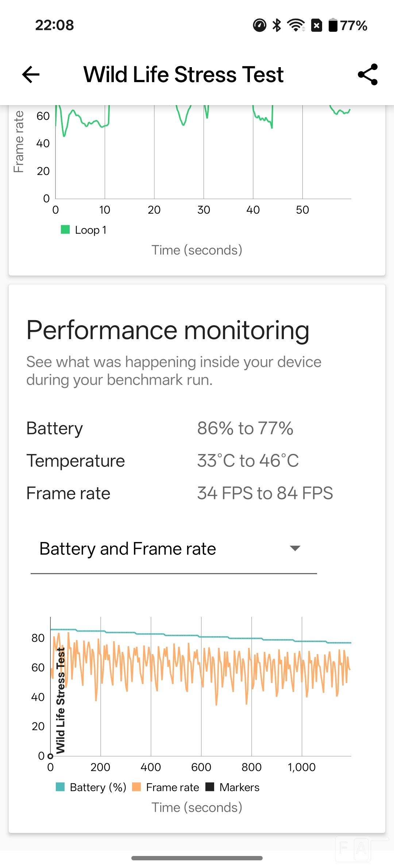Select the Wild Life Stress Test chart marker

[x=60, y=700]
